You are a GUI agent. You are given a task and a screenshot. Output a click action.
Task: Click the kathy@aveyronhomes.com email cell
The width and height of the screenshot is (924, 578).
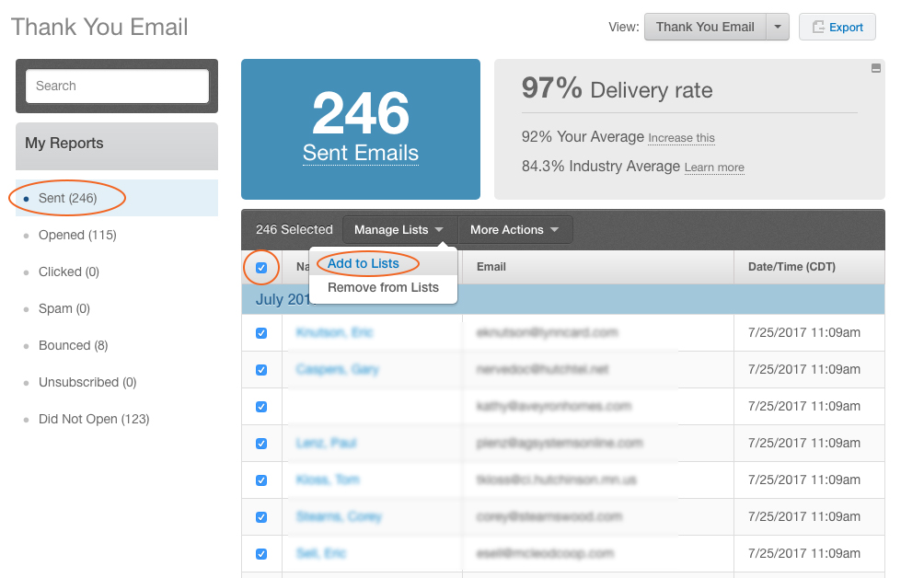(x=553, y=406)
